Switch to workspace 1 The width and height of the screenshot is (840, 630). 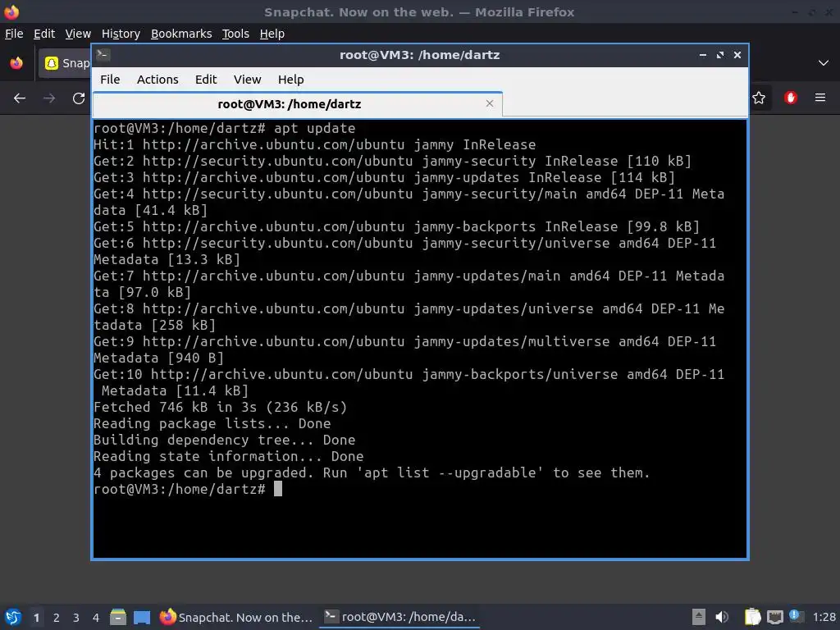pyautogui.click(x=36, y=618)
